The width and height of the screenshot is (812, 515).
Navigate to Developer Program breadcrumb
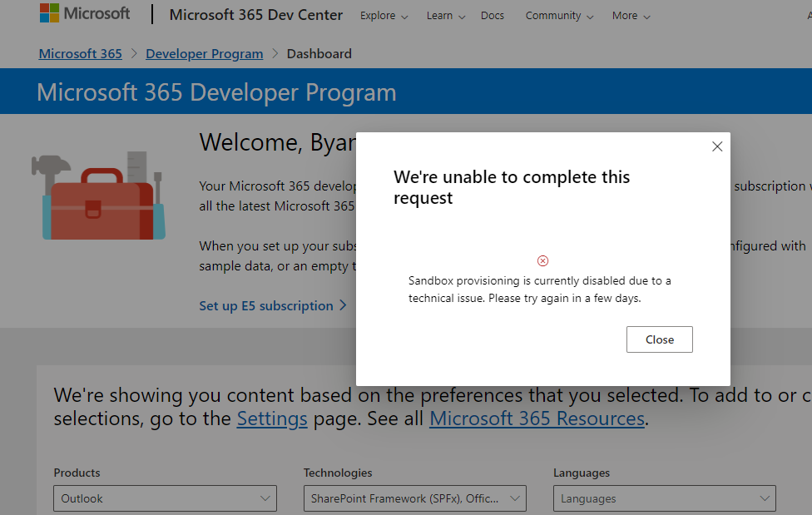point(204,53)
